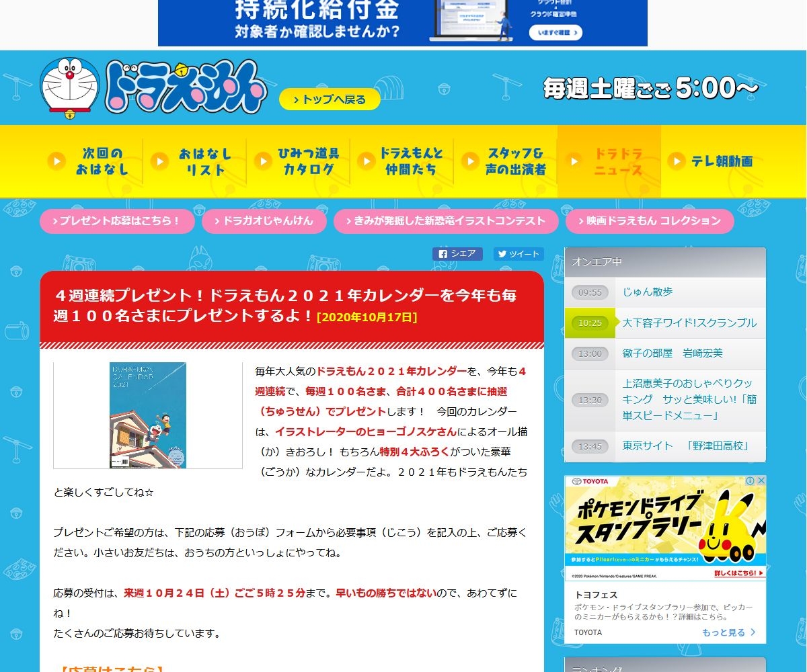The width and height of the screenshot is (807, 672).
Task: Click the ad info icon on the Toyota ad
Action: 750,481
